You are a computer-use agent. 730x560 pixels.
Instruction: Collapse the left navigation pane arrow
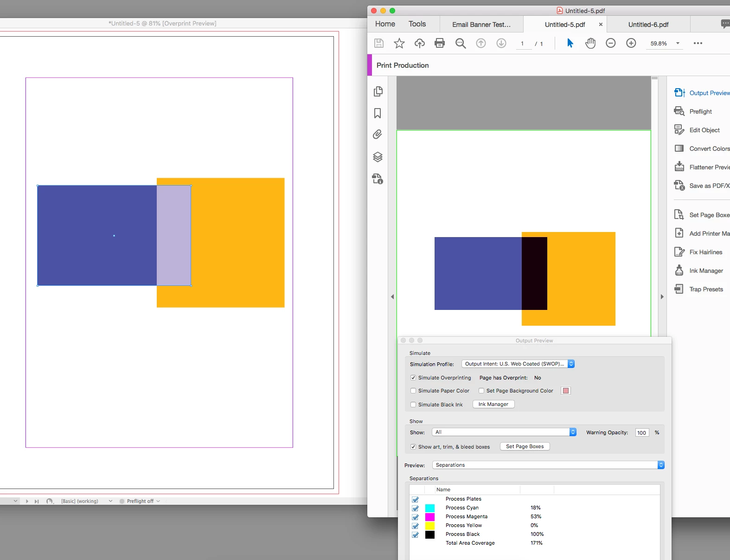[392, 296]
